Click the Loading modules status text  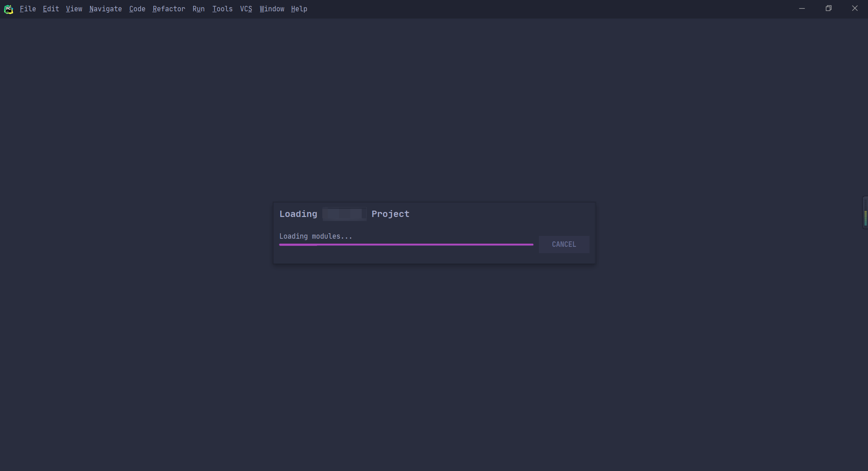[316, 236]
